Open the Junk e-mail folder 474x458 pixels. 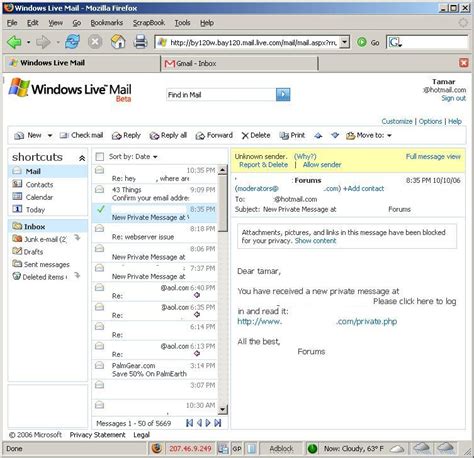[39, 239]
